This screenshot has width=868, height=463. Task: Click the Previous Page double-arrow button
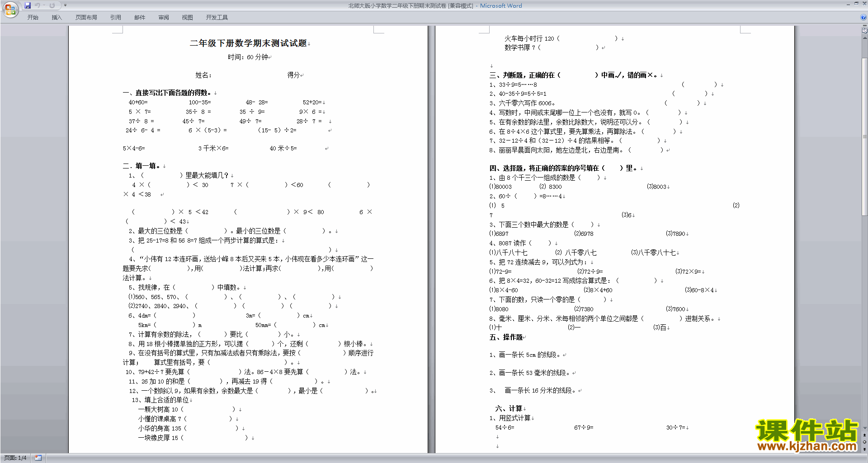[865, 435]
